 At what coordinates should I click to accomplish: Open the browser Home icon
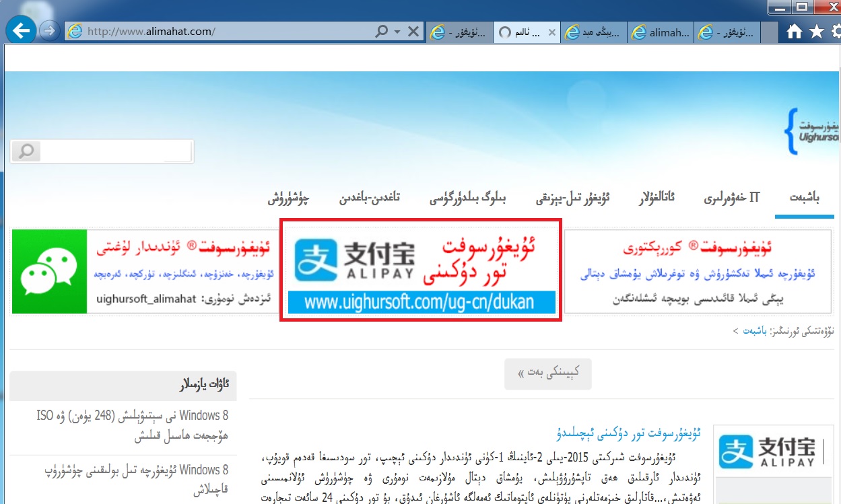coord(795,32)
